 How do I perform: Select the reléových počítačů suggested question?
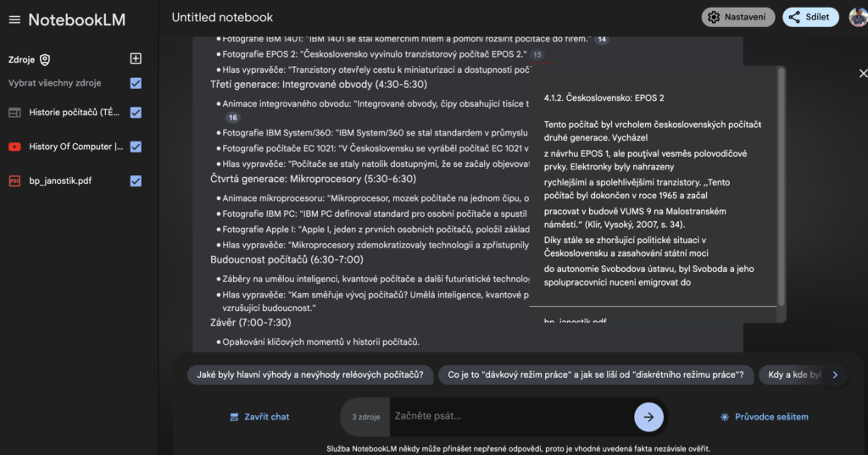310,375
